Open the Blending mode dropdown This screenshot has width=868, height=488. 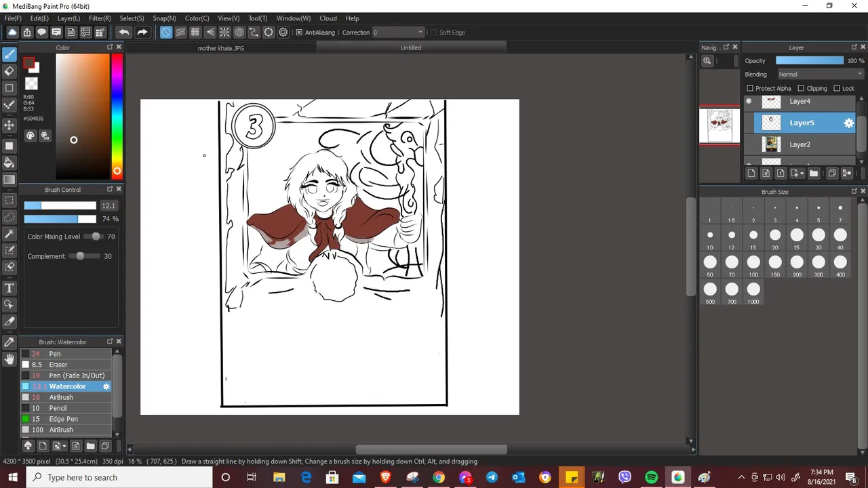click(820, 75)
